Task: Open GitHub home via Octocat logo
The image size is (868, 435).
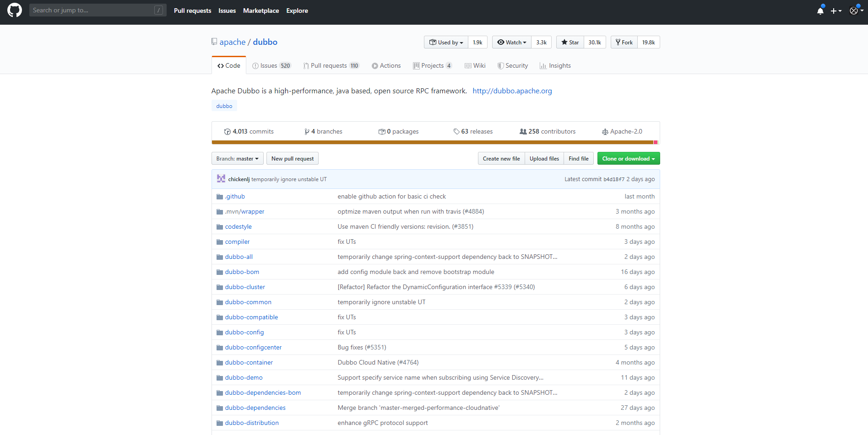Action: pyautogui.click(x=15, y=10)
